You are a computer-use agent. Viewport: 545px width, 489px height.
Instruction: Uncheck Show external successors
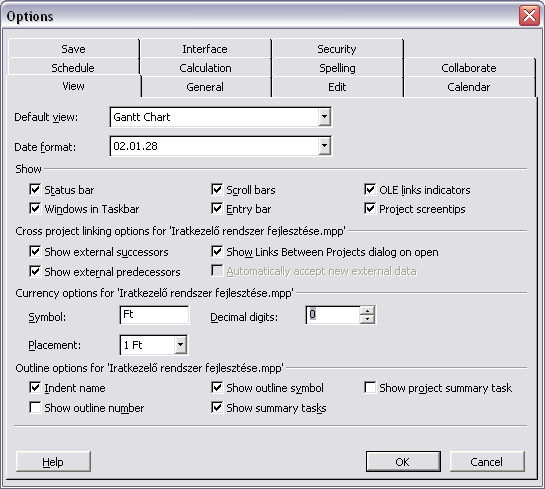(35, 252)
